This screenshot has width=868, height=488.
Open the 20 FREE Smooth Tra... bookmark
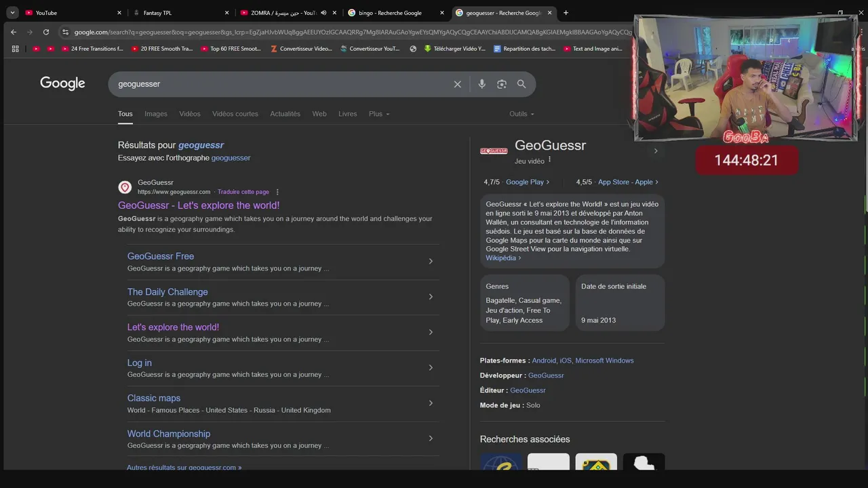162,49
